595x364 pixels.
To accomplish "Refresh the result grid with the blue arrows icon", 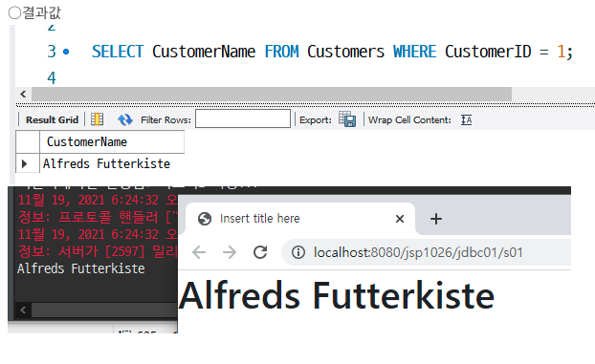I will click(x=125, y=119).
